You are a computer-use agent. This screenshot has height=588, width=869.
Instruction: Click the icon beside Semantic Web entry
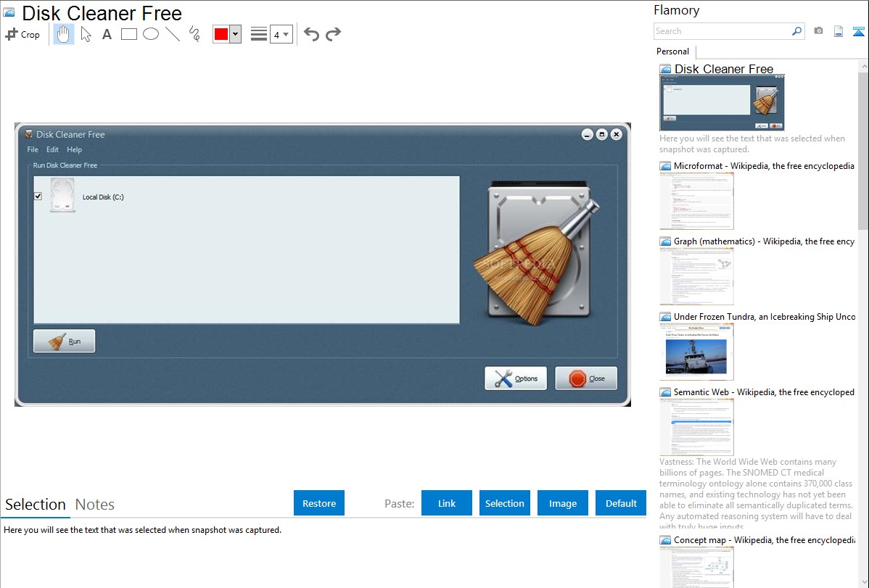point(665,392)
